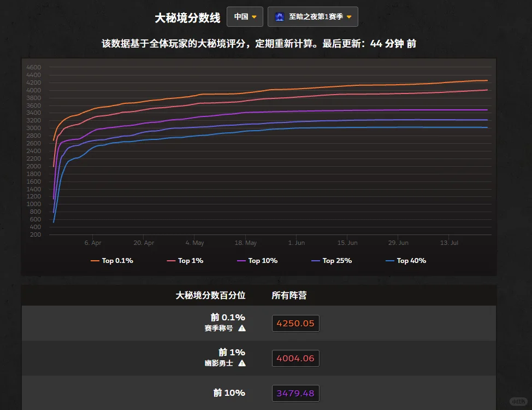532x410 pixels.
Task: Click the 18. May axis date label
Action: point(246,243)
